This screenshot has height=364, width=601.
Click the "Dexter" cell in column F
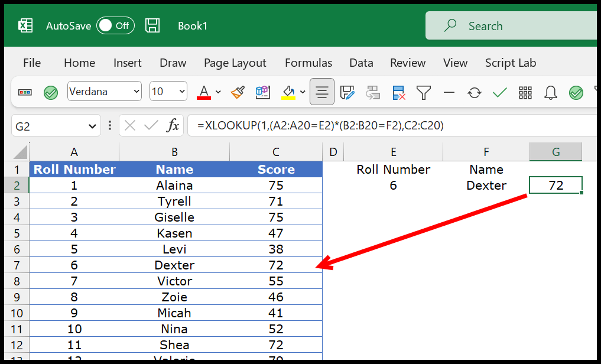click(x=486, y=186)
